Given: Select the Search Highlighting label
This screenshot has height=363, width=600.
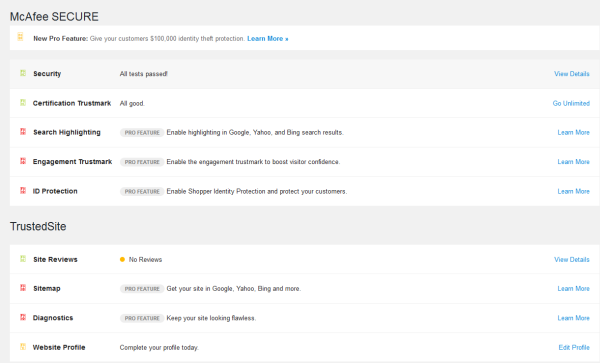Looking at the screenshot, I should click(67, 132).
